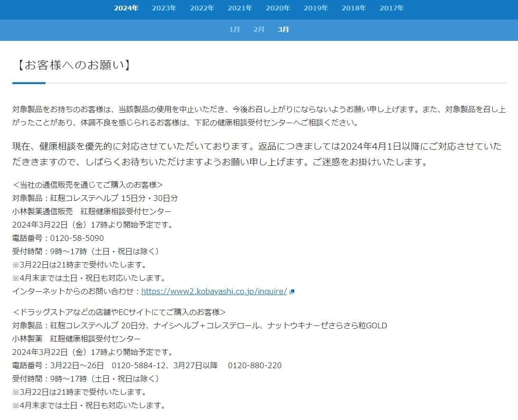
Task: View announcements from the 2020年 tab
Action: click(278, 8)
